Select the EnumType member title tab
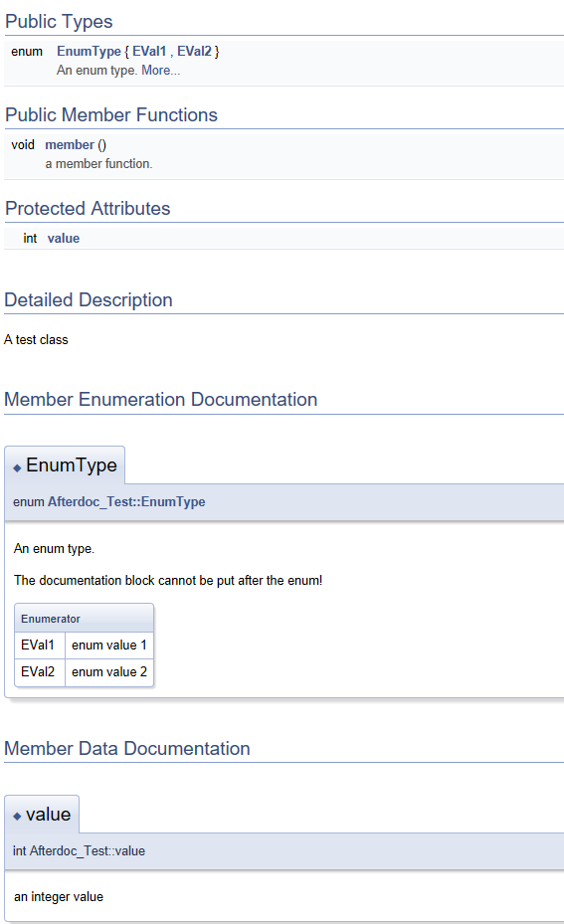 point(65,465)
